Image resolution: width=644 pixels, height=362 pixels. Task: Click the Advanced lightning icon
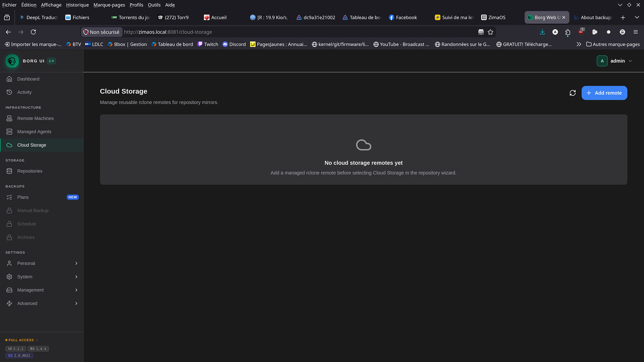click(9, 303)
